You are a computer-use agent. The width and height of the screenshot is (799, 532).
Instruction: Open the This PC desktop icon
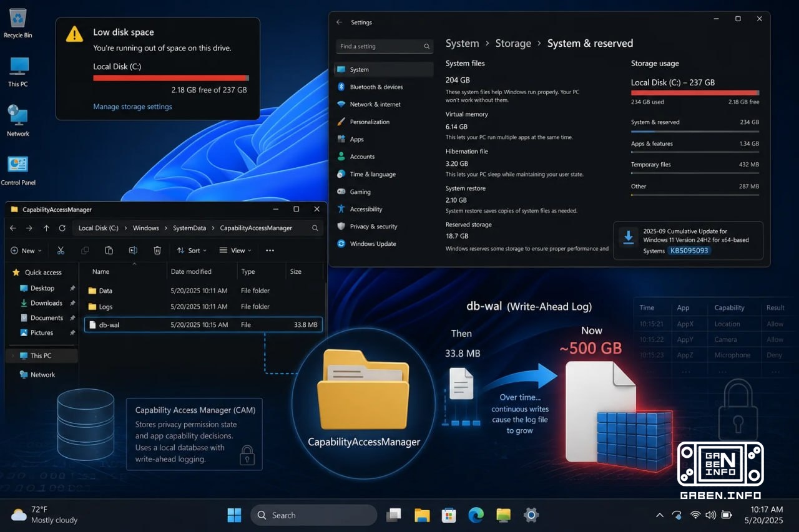click(x=18, y=71)
